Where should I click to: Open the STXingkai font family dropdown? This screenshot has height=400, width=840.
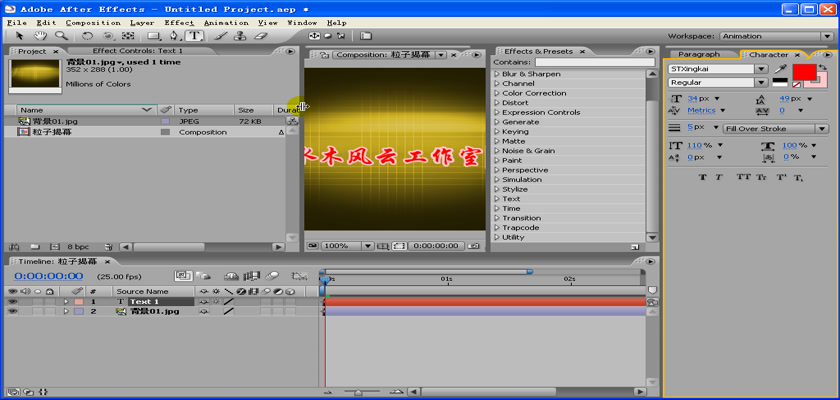[x=761, y=69]
